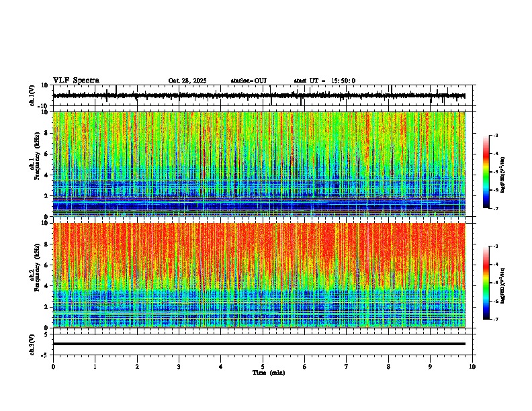Click the time axis tick label '8'

click(388, 367)
